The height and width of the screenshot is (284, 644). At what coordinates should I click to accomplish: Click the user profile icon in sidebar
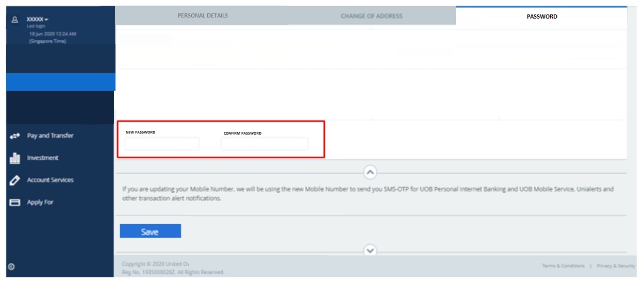click(14, 19)
